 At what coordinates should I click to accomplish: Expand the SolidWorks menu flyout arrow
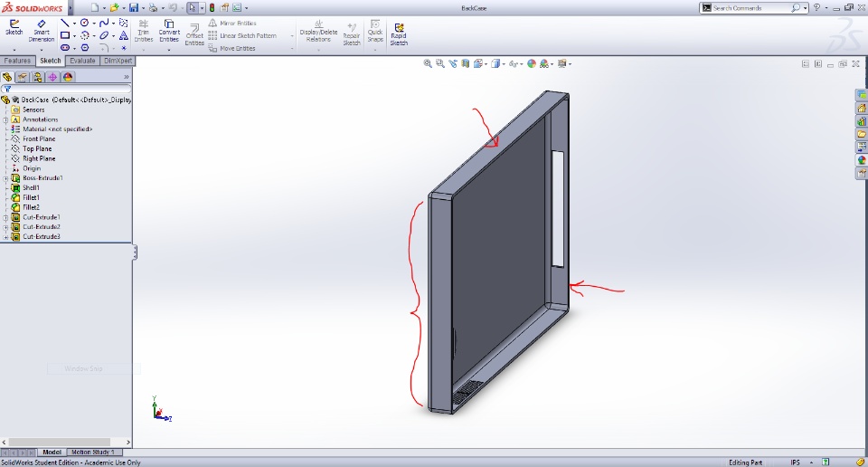(71, 8)
